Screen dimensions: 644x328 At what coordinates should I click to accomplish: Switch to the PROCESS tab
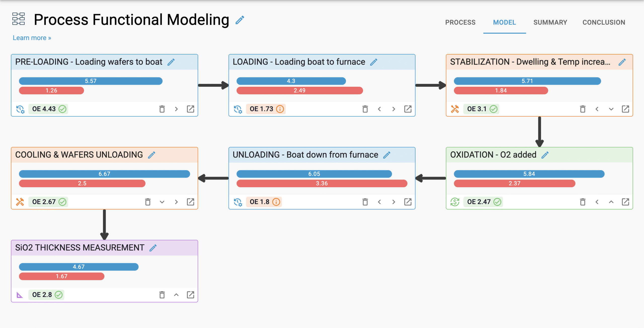460,22
